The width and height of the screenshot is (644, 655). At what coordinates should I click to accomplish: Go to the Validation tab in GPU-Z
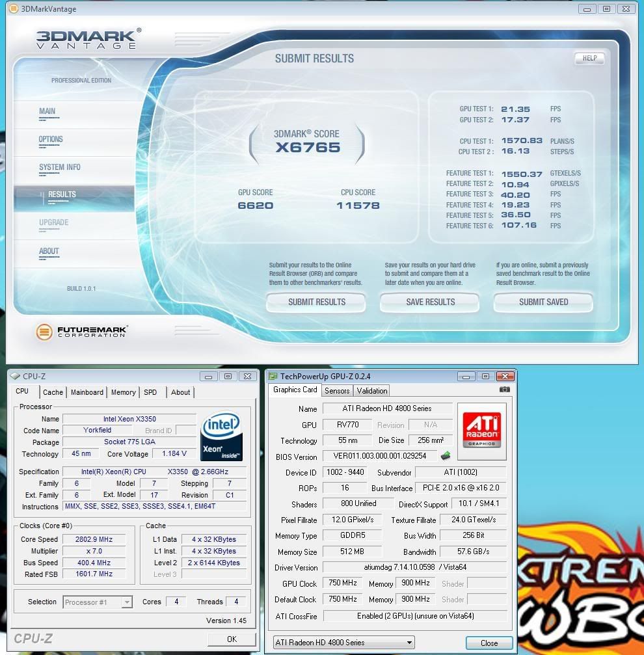coord(372,390)
